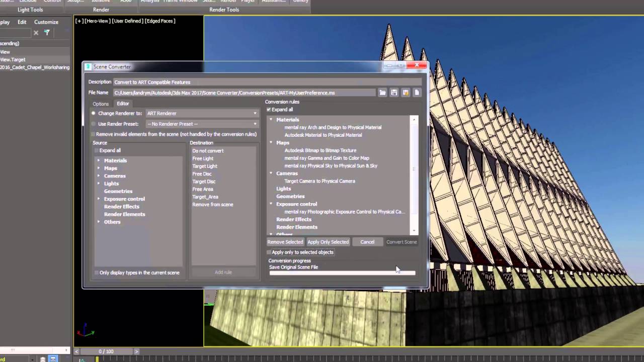Click the Apply Only Selected button

(328, 242)
